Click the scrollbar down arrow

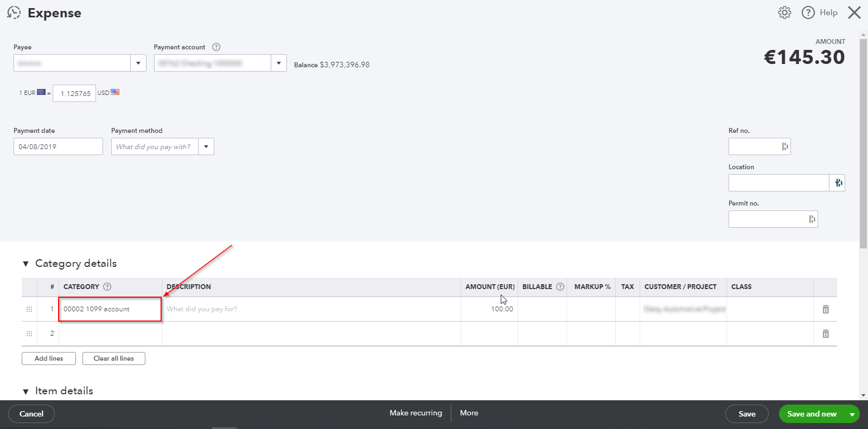863,396
